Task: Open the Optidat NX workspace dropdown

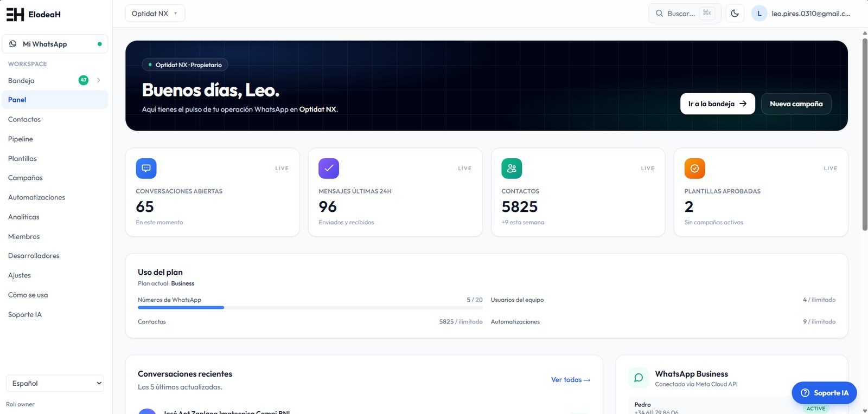Action: (155, 14)
